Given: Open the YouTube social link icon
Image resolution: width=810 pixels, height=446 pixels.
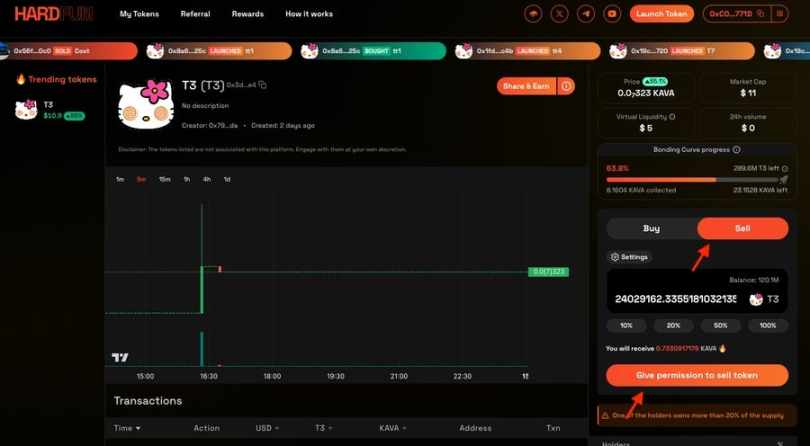Looking at the screenshot, I should tap(612, 14).
